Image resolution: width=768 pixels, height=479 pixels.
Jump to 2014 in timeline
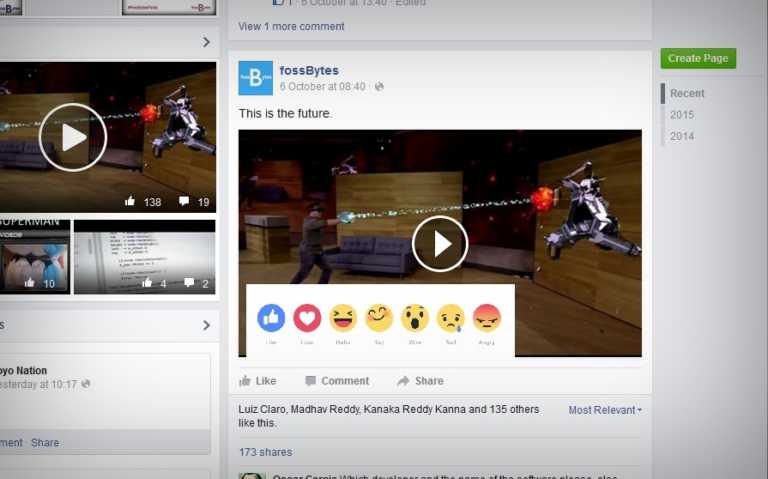(682, 136)
